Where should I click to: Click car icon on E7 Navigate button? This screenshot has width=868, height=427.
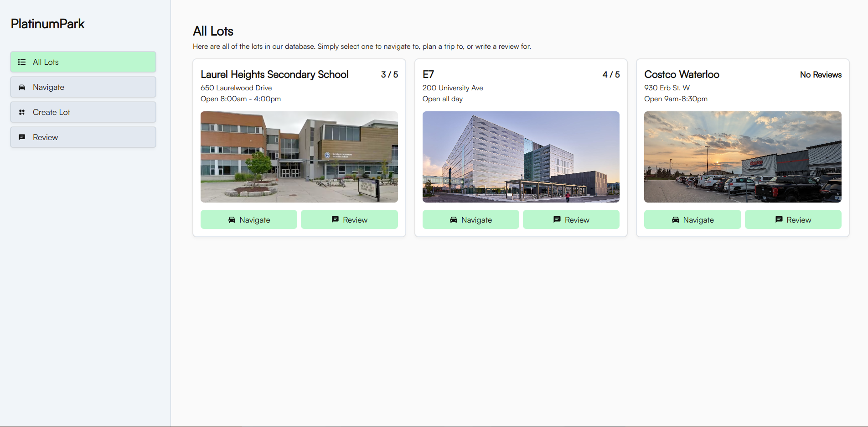click(x=454, y=220)
